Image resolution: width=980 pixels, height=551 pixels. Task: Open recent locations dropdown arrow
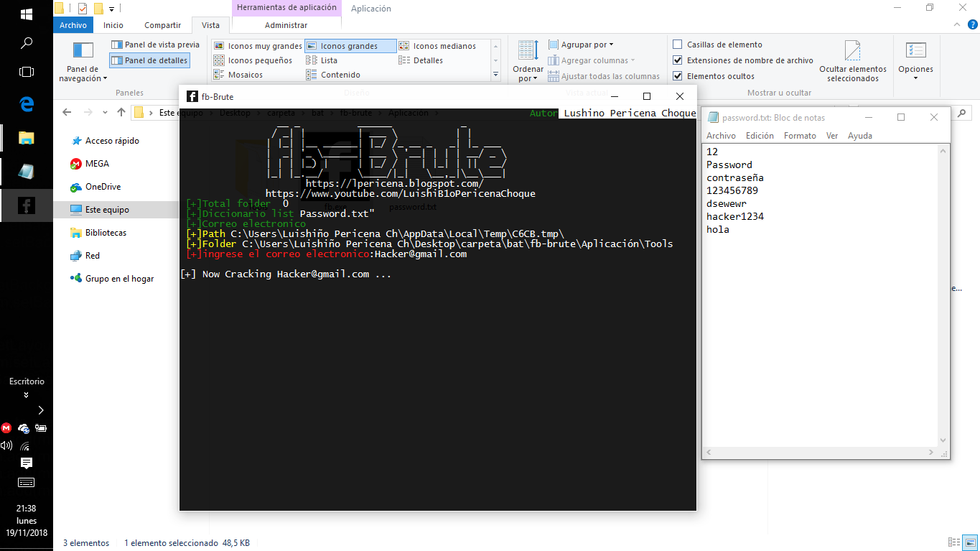(106, 113)
